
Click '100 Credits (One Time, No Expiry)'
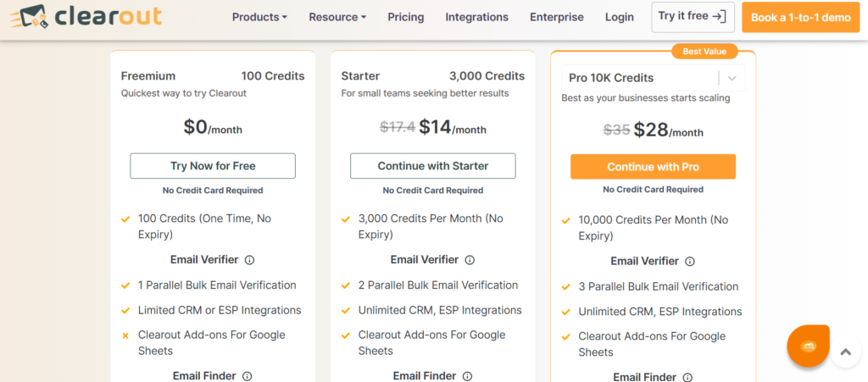click(x=205, y=227)
